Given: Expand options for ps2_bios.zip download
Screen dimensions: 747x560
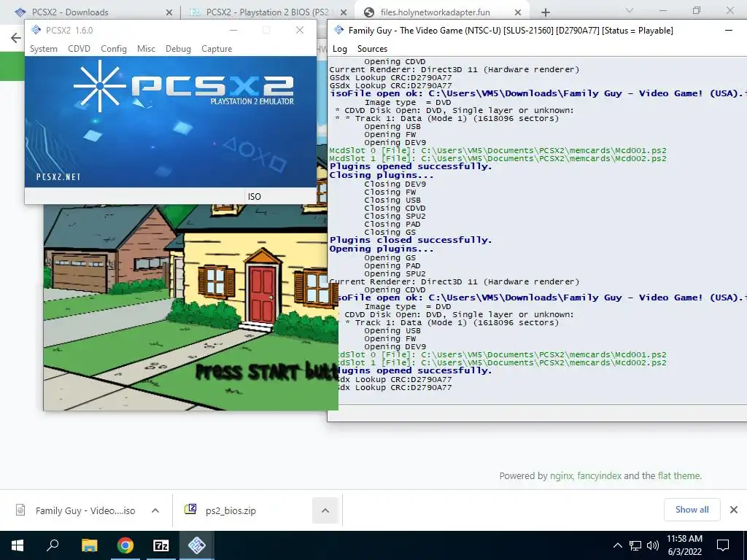Looking at the screenshot, I should [x=325, y=510].
